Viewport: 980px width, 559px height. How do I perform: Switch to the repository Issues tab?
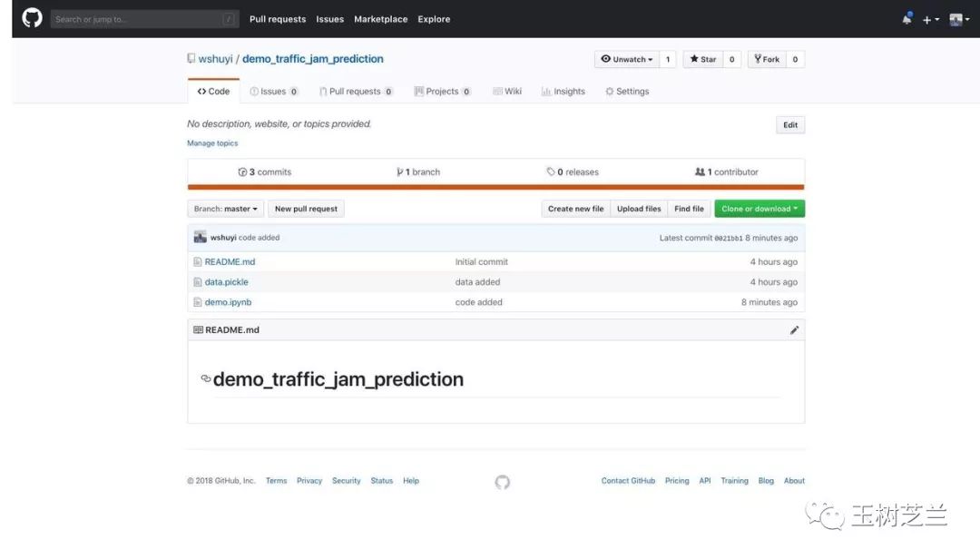pos(274,92)
